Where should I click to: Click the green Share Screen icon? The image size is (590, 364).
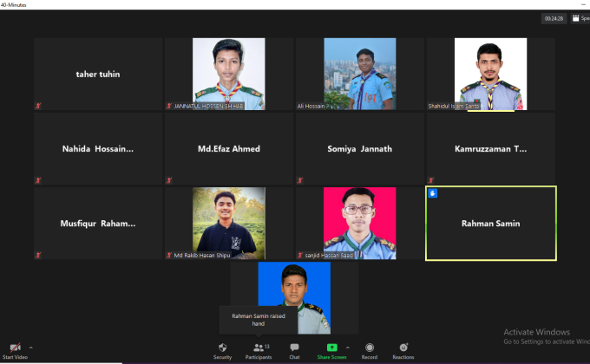(x=331, y=348)
